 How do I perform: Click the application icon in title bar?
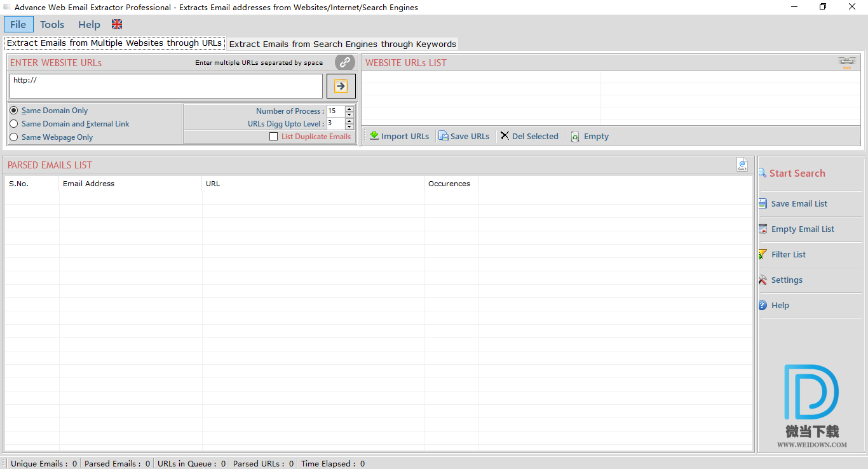[x=7, y=8]
